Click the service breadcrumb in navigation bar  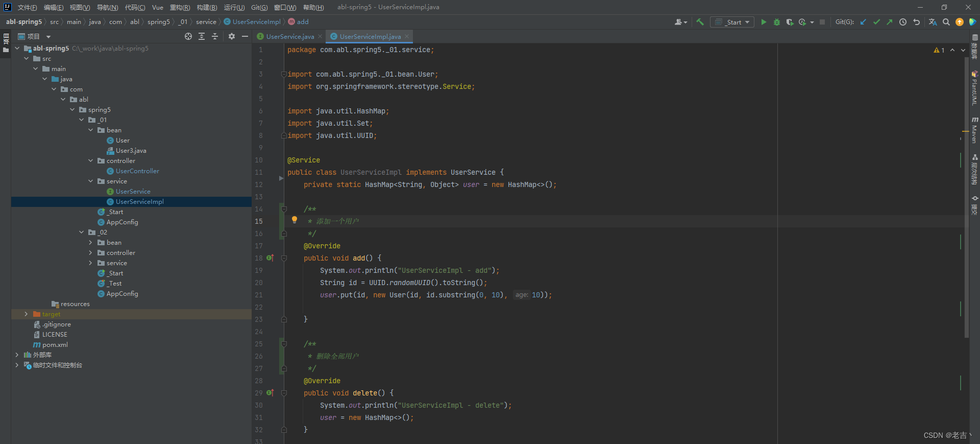[206, 21]
